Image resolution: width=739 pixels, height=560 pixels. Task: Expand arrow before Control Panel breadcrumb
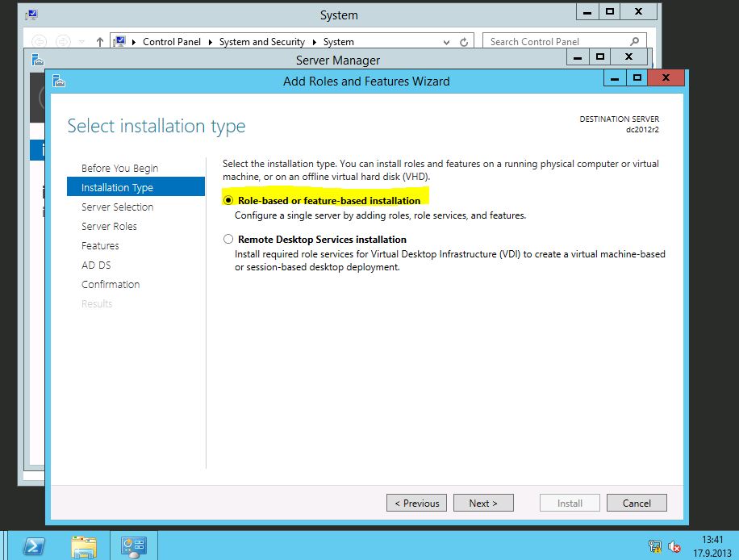133,42
